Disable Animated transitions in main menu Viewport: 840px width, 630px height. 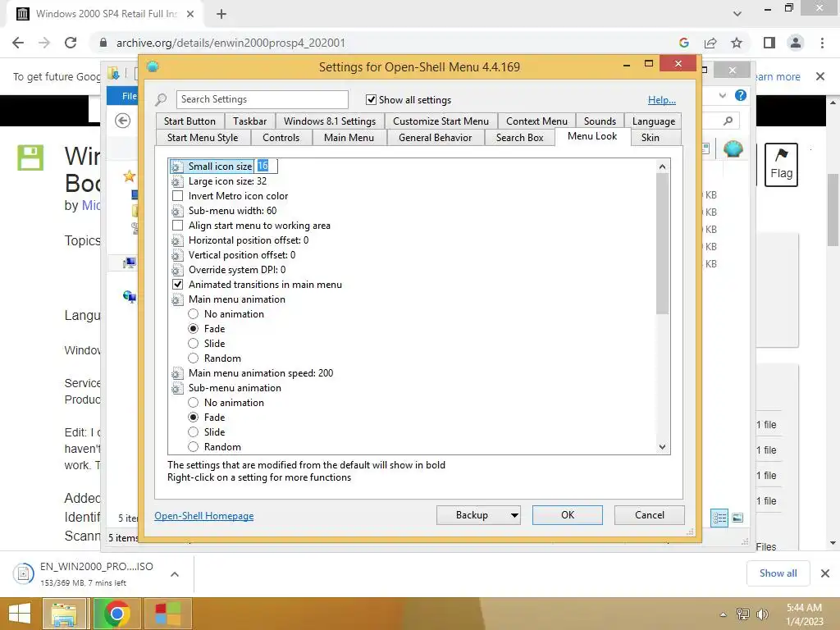(x=177, y=285)
